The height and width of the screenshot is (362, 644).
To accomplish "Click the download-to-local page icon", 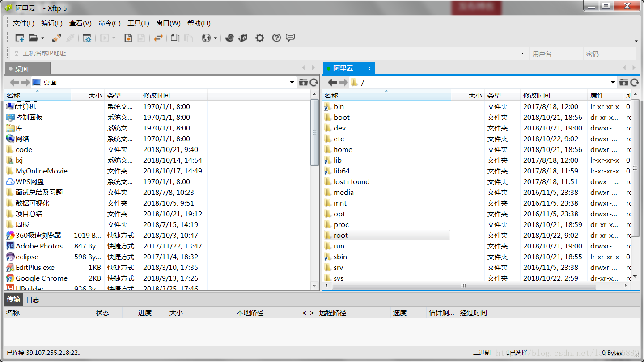I will pyautogui.click(x=128, y=38).
